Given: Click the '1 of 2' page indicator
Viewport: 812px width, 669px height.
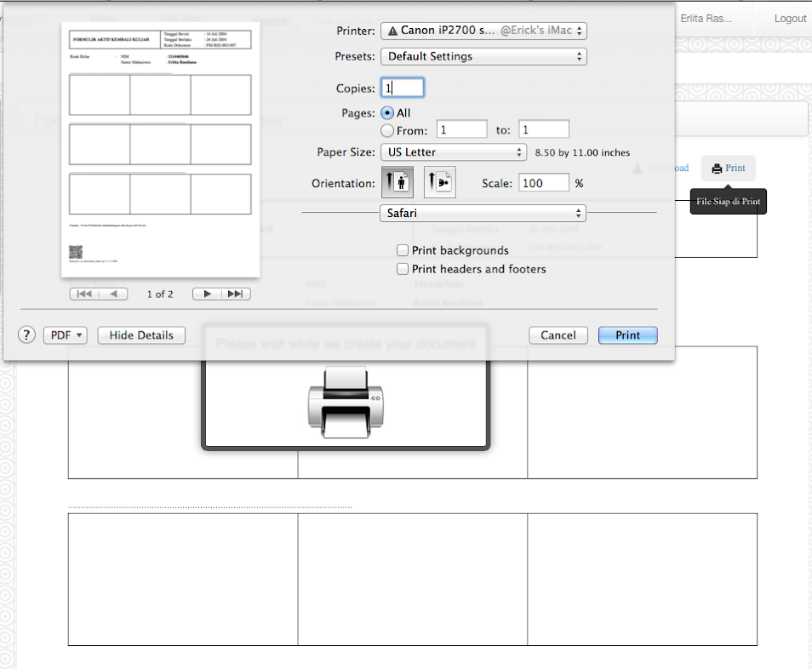Looking at the screenshot, I should 160,294.
